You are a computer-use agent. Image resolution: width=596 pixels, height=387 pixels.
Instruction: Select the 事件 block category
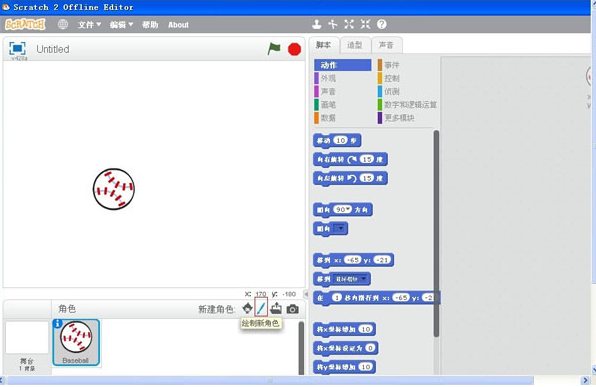[x=388, y=65]
